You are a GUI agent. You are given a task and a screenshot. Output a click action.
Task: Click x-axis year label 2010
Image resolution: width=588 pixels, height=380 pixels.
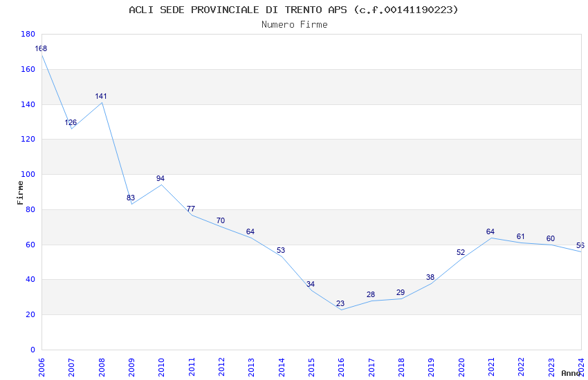162,368
